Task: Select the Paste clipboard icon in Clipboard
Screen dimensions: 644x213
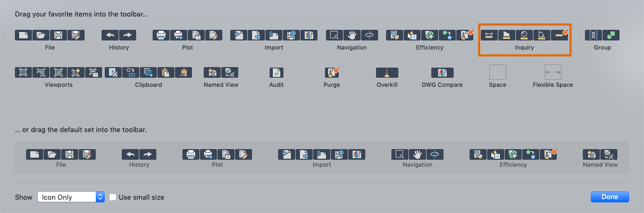Action: 165,73
